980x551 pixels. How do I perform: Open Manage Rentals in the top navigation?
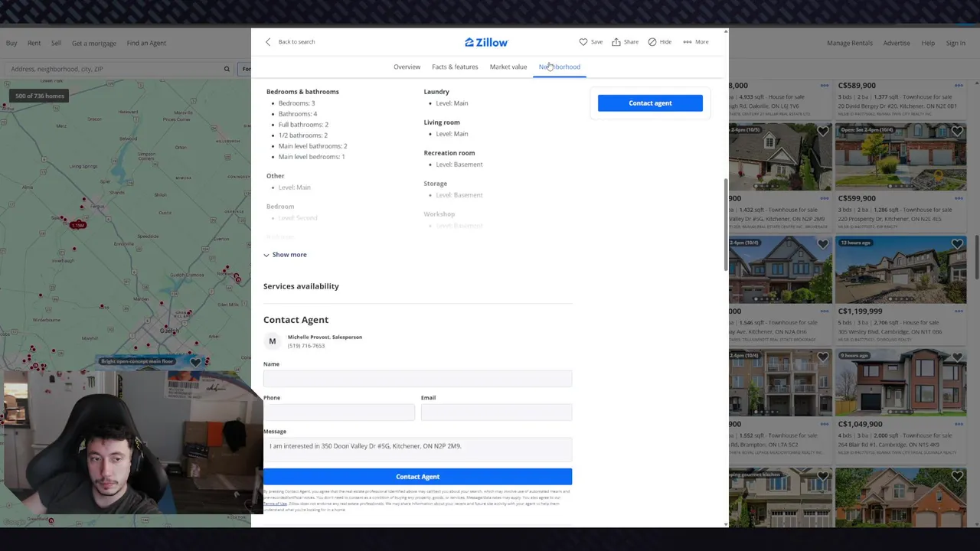[849, 44]
